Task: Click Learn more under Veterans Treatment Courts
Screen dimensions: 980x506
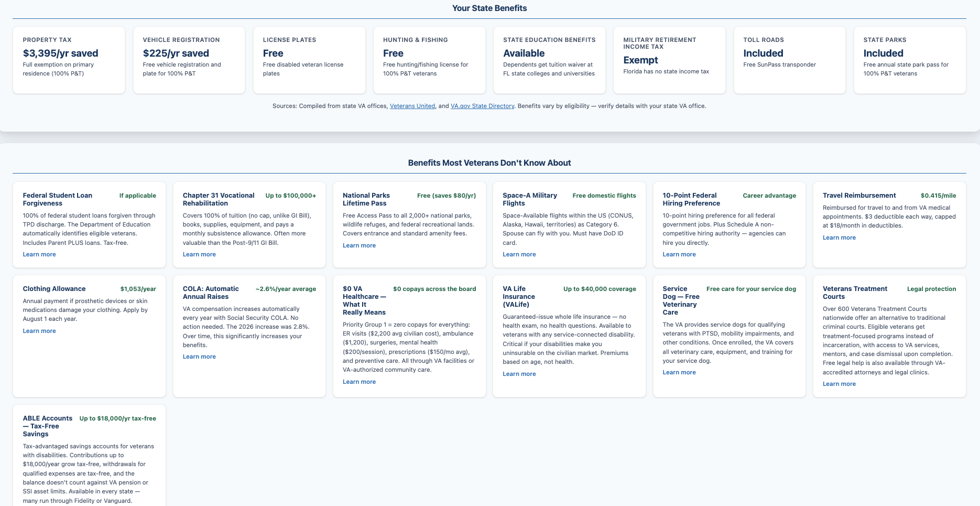Action: 839,384
